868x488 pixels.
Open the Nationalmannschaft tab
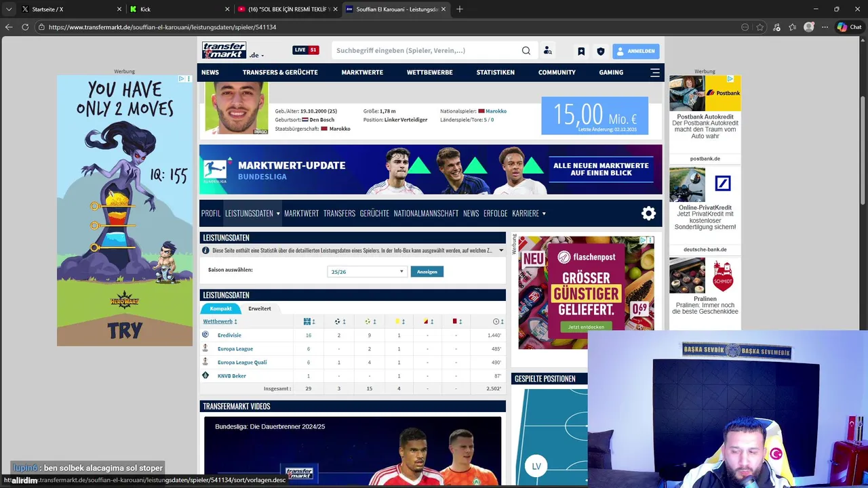click(x=426, y=213)
